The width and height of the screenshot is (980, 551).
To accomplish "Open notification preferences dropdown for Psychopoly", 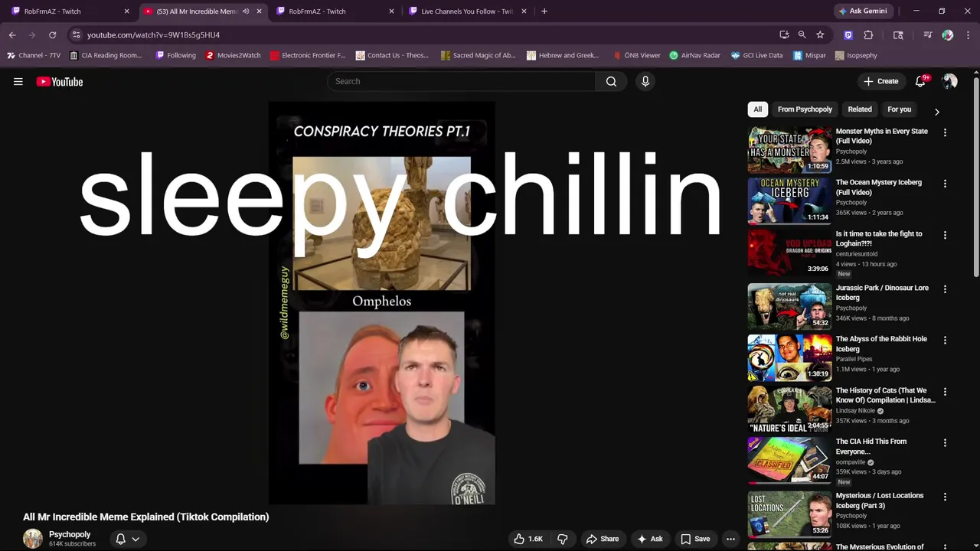I will [127, 539].
